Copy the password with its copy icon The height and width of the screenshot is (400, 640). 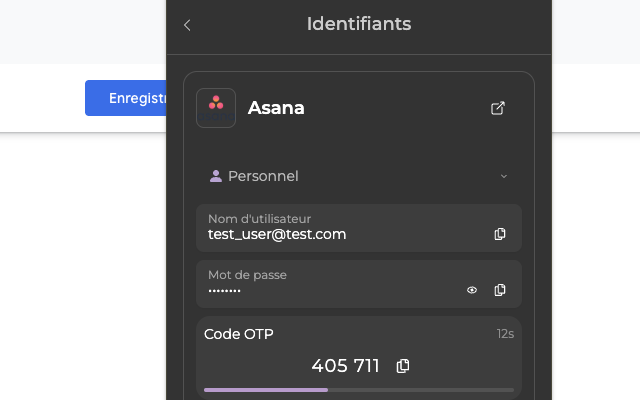tap(500, 290)
